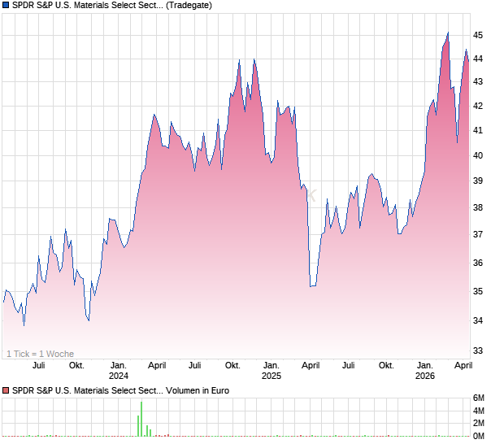
Task: Click the volume axis label 6M
Action: click(478, 398)
